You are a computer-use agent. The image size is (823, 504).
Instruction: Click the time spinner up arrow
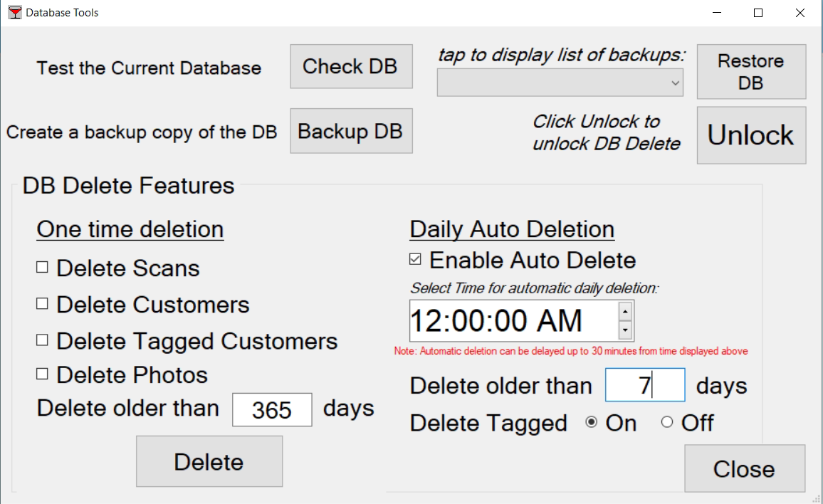pyautogui.click(x=626, y=312)
